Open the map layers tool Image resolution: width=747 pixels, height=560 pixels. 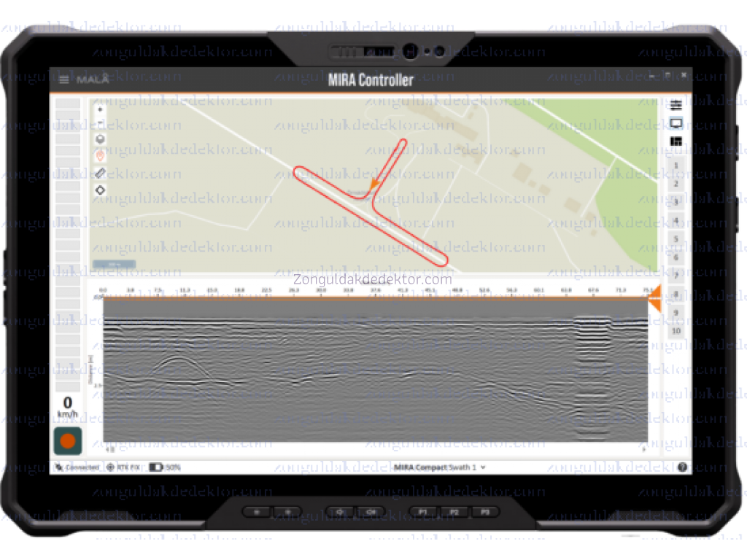click(100, 139)
